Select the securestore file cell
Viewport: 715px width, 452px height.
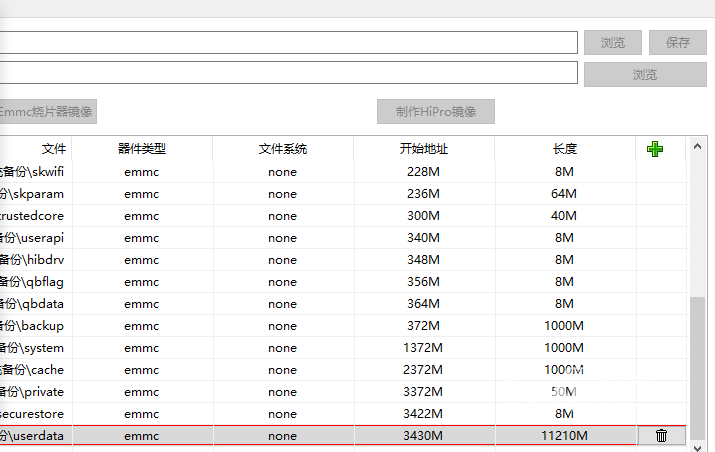coord(36,414)
